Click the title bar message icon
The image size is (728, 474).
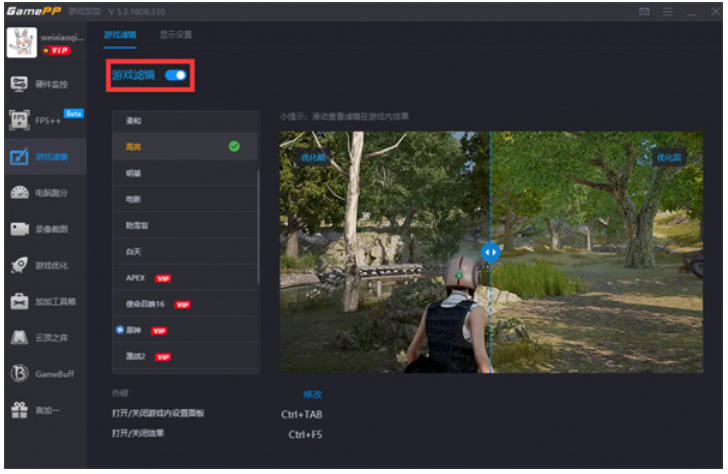pyautogui.click(x=644, y=11)
